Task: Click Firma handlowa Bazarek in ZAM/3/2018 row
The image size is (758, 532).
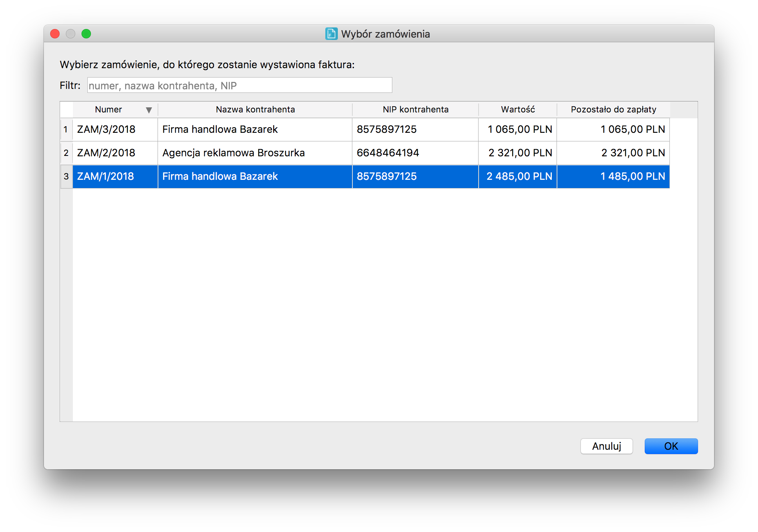Action: [x=255, y=129]
